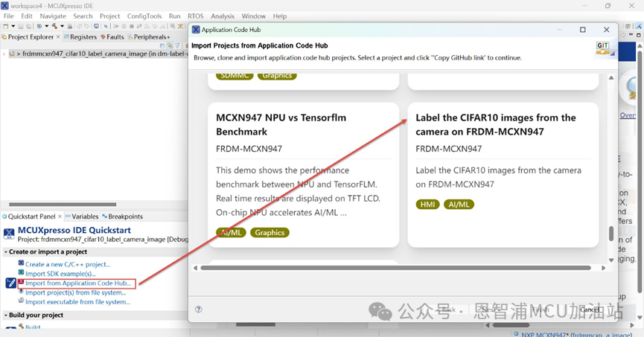Viewport: 644px width, 337px height.
Task: Click the dialog's horizontal scrollbar
Action: tap(395, 268)
